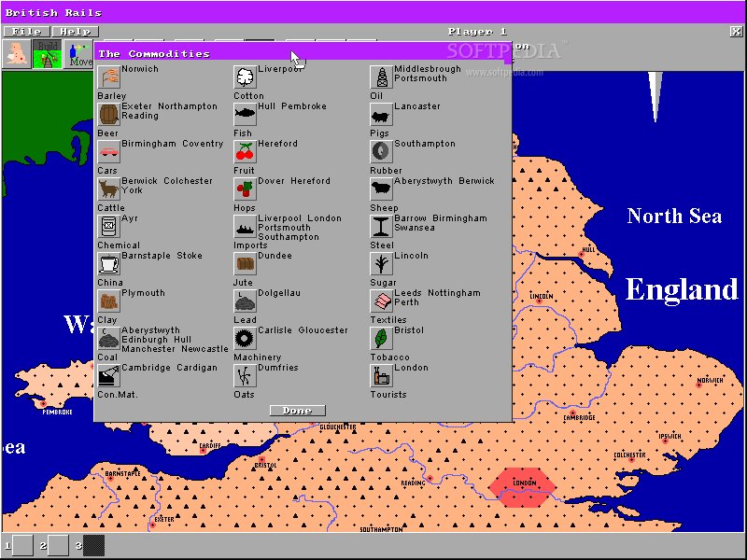Click the Oil derrick icon

(382, 77)
